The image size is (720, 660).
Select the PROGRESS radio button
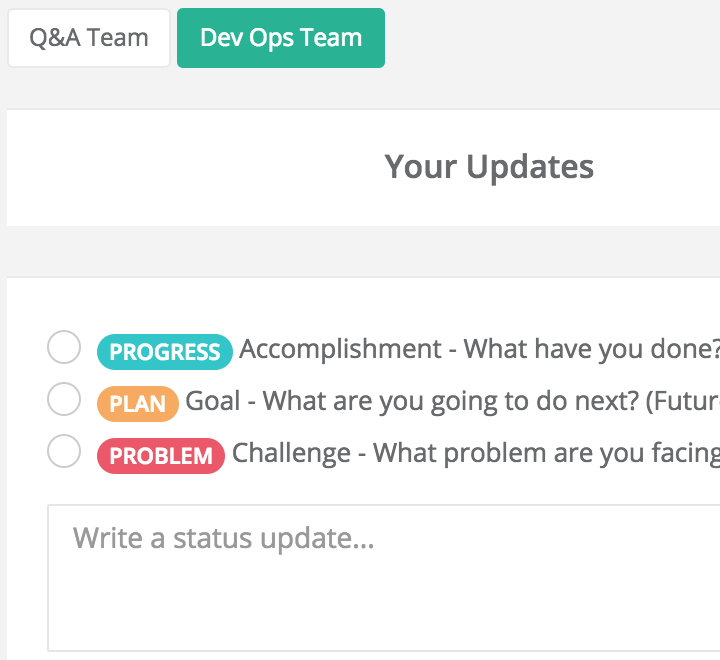click(x=64, y=348)
